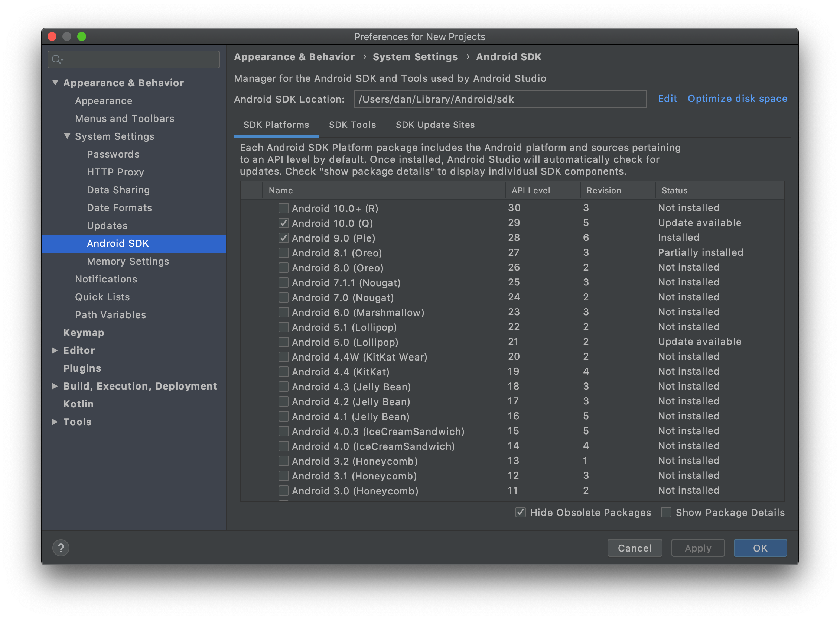Image resolution: width=840 pixels, height=620 pixels.
Task: Enable Show Package Details checkbox
Action: pos(668,512)
